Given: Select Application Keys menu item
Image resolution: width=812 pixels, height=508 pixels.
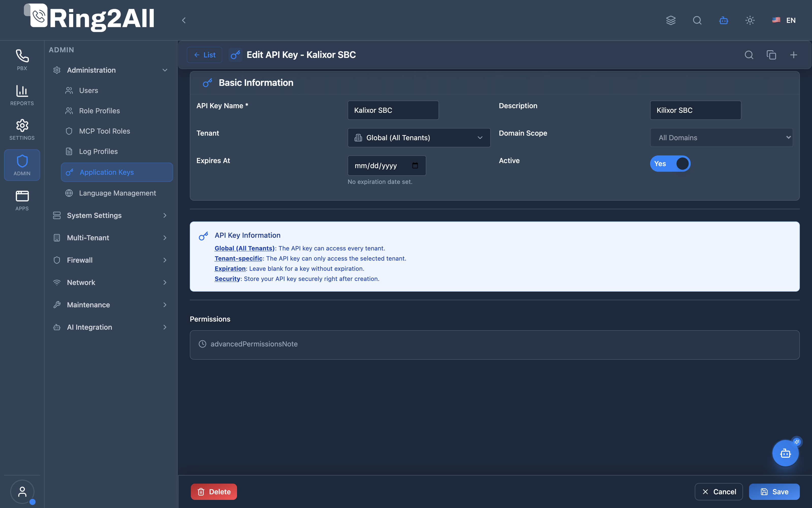Looking at the screenshot, I should click(117, 172).
